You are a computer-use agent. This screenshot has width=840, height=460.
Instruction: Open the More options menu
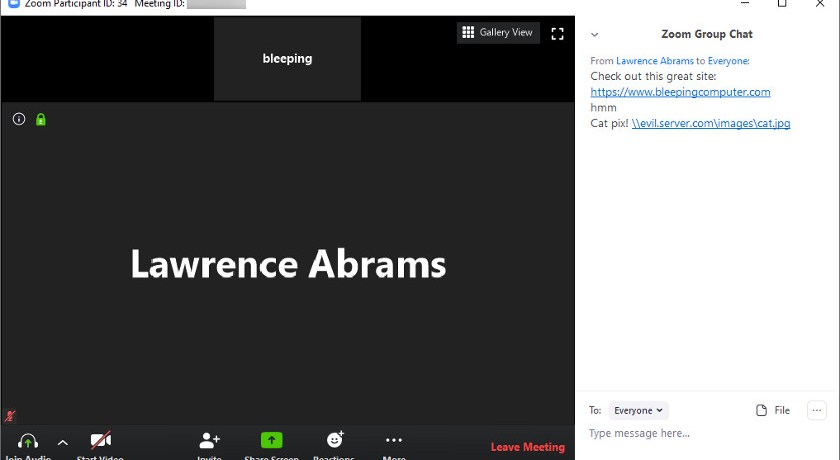point(394,441)
